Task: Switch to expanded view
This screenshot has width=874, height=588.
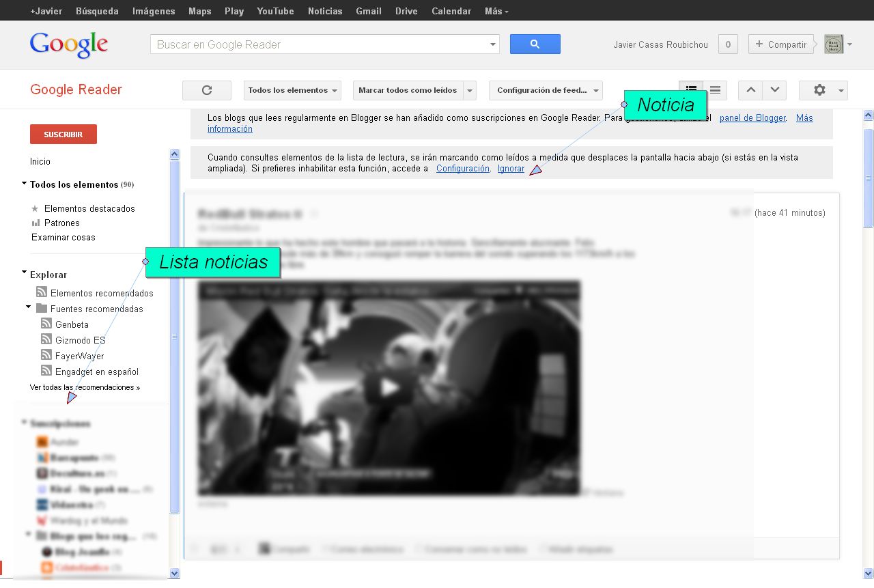Action: click(691, 90)
